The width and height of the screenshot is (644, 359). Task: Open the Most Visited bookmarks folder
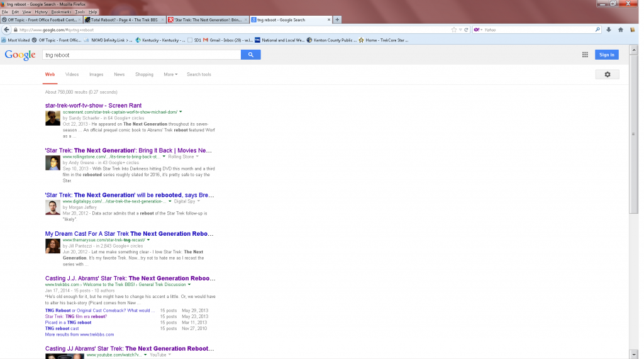pyautogui.click(x=16, y=40)
